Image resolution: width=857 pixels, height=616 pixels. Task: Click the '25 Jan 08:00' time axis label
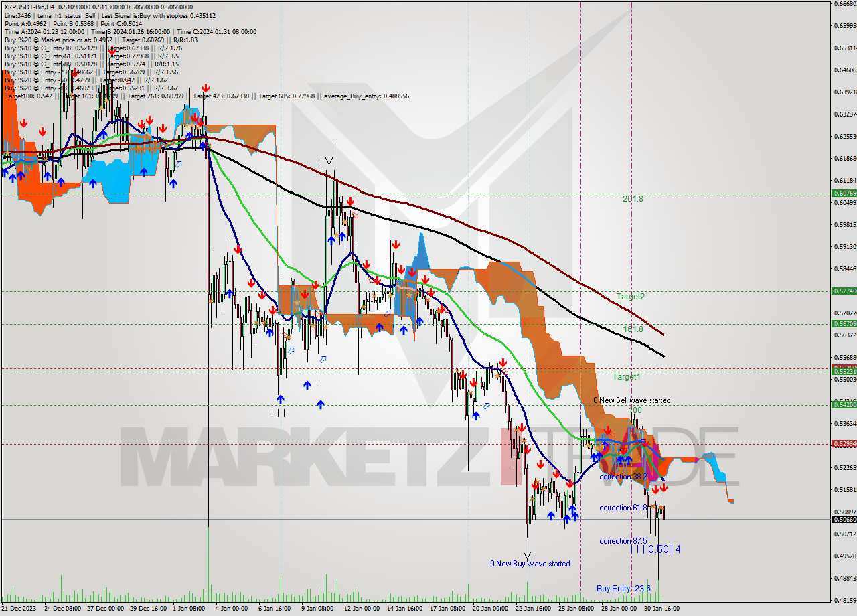coord(576,609)
